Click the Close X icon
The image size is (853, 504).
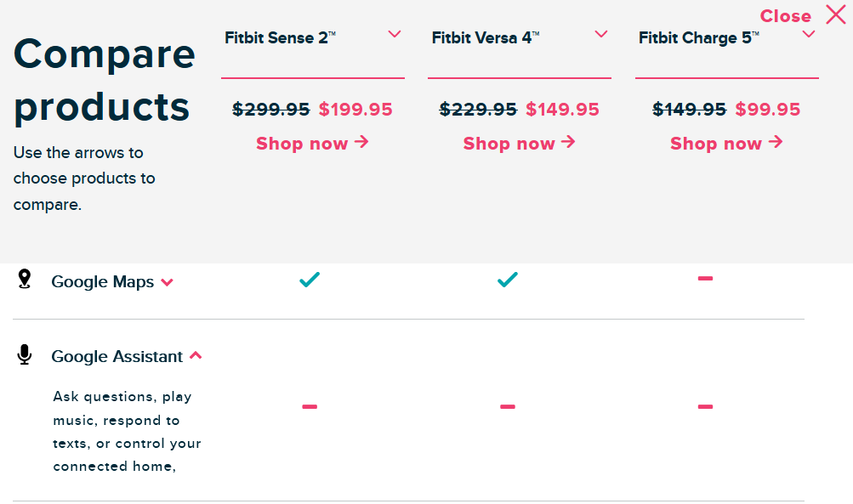pos(836,14)
